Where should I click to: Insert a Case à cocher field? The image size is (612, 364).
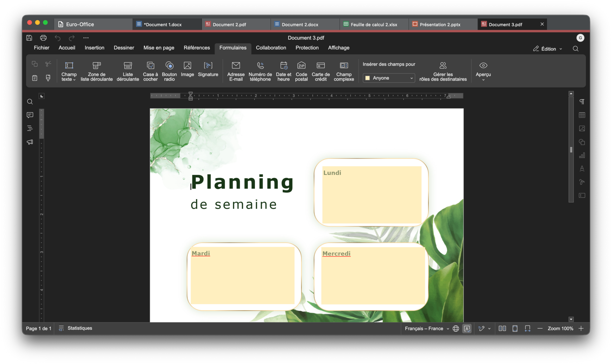click(x=150, y=71)
